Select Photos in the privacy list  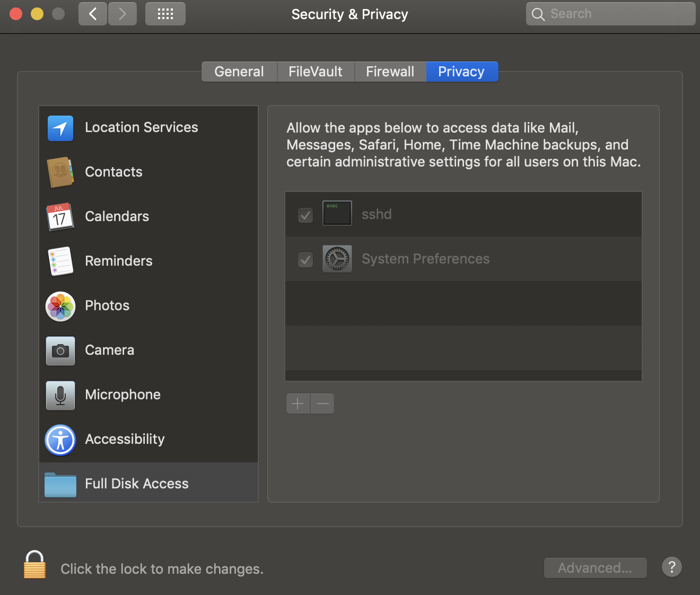point(148,306)
